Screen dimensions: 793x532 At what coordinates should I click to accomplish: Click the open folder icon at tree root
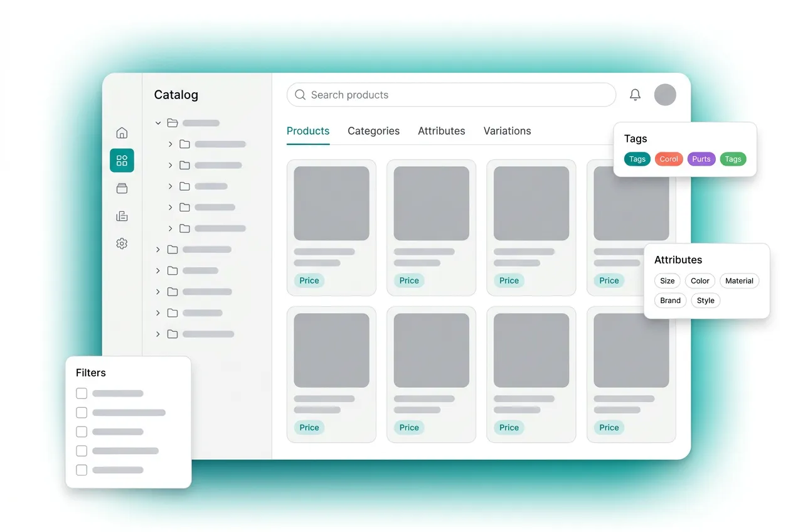[173, 123]
